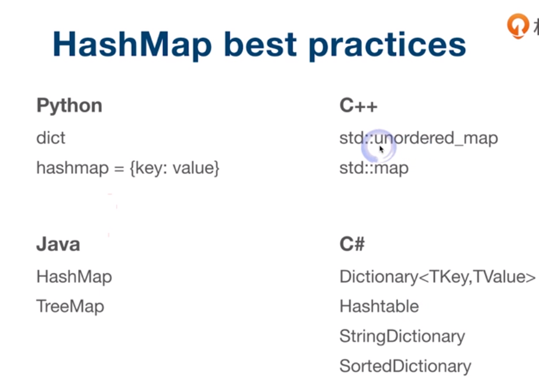Select the C++ section heading
This screenshot has width=539, height=392.
(358, 106)
